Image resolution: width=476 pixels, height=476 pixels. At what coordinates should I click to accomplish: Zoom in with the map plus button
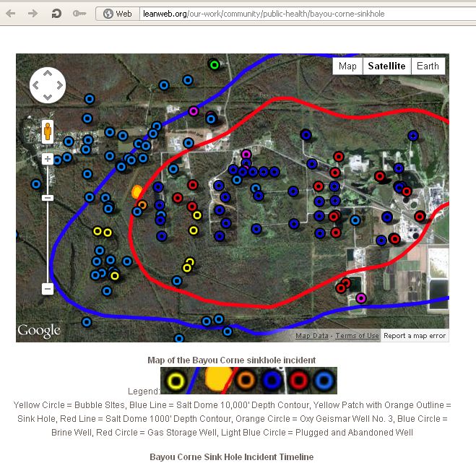coord(48,159)
